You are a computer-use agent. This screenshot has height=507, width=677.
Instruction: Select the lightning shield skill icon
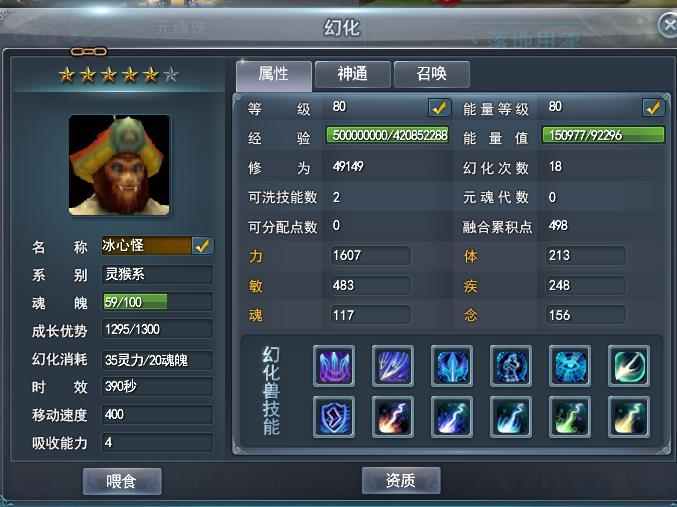click(x=334, y=417)
